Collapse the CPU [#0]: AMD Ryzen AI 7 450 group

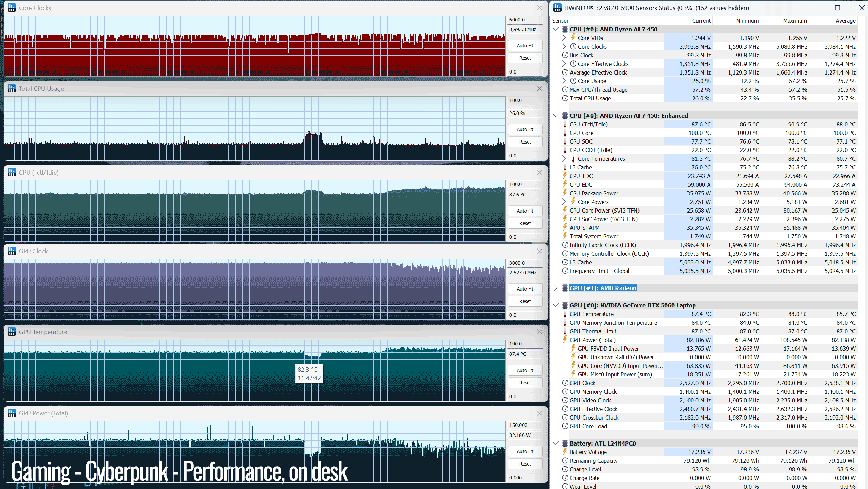point(556,29)
